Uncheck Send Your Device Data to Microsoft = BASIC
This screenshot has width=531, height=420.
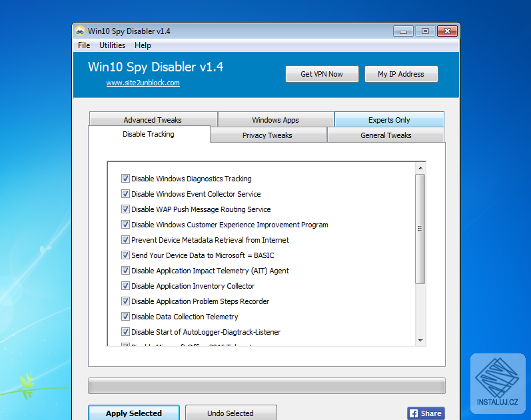coord(125,255)
